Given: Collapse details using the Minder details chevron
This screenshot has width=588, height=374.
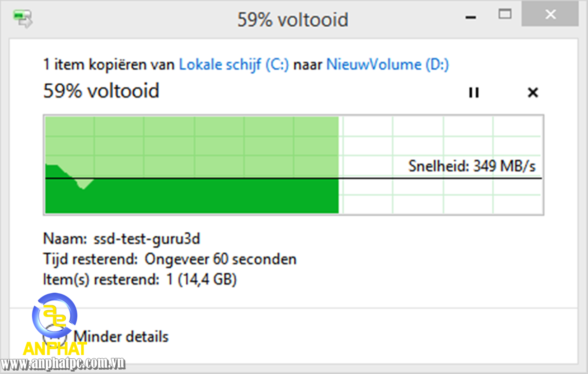Looking at the screenshot, I should (53, 337).
